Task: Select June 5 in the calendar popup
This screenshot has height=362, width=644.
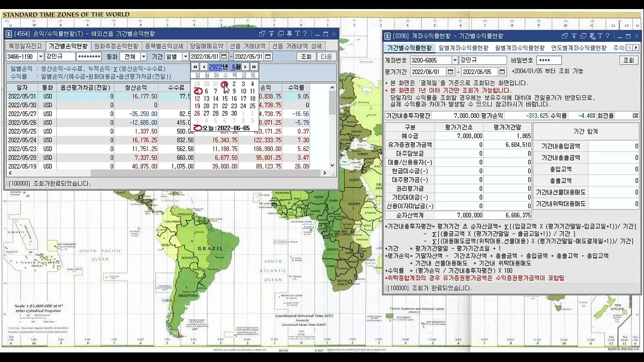Action: point(198,91)
